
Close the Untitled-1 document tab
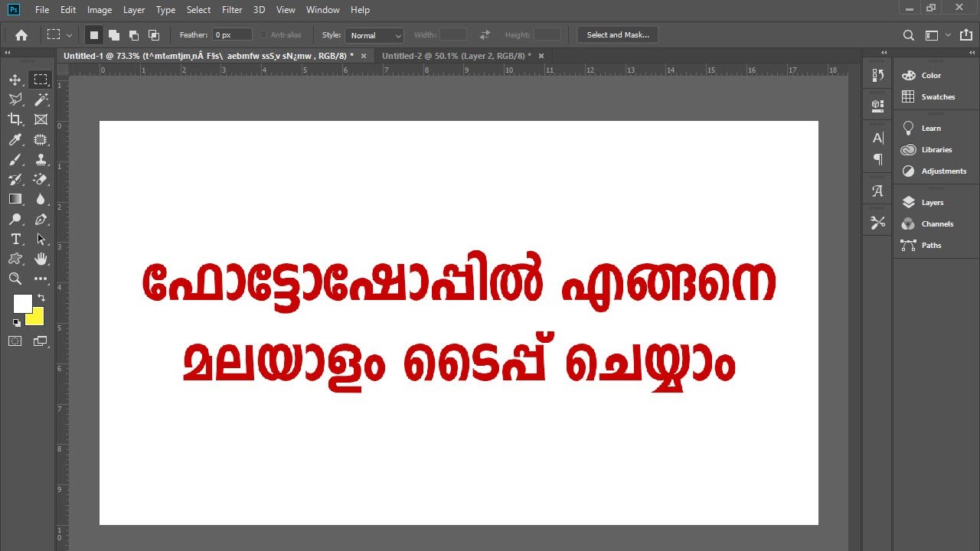[364, 56]
